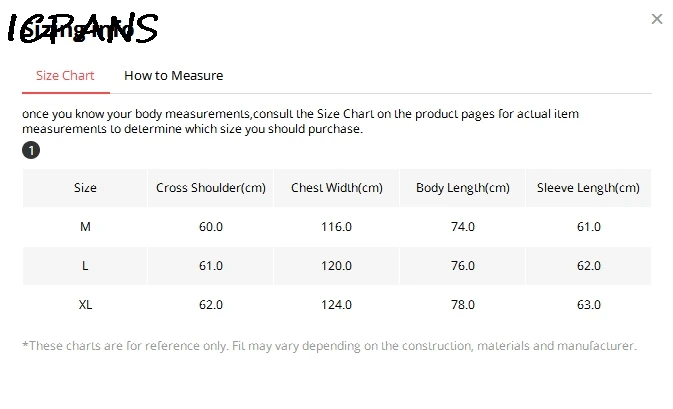This screenshot has height=409, width=673.
Task: Click the 116.0 chest width value
Action: point(336,227)
